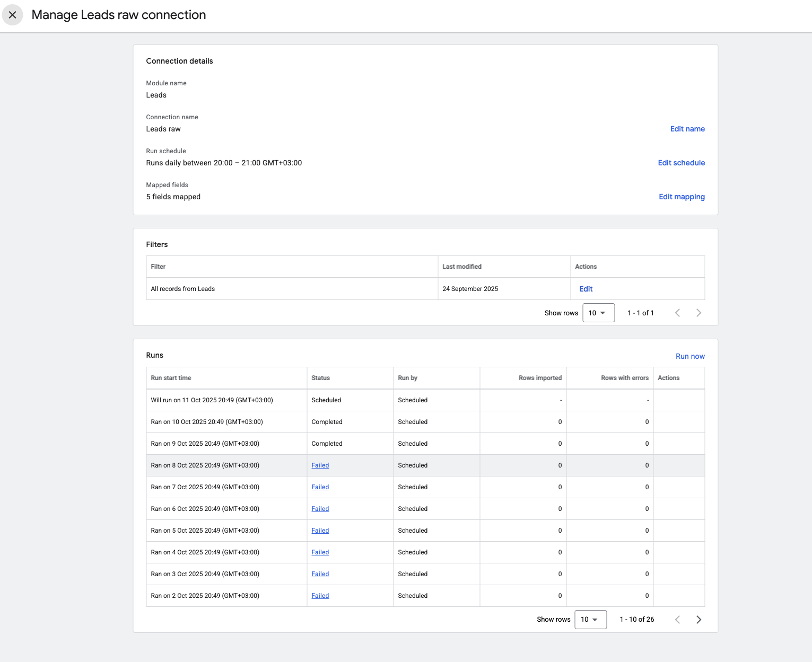The image size is (812, 662).
Task: Go to previous page of Filters table
Action: [x=677, y=313]
